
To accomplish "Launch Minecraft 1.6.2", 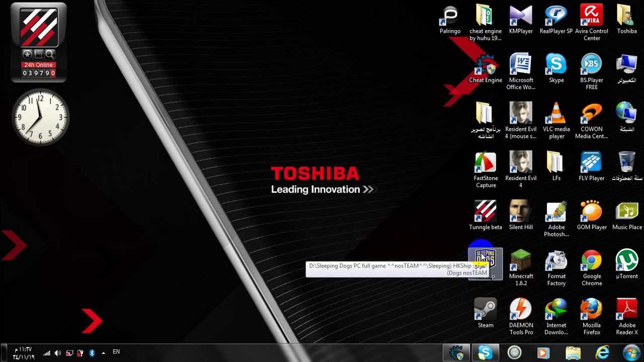I will [521, 267].
